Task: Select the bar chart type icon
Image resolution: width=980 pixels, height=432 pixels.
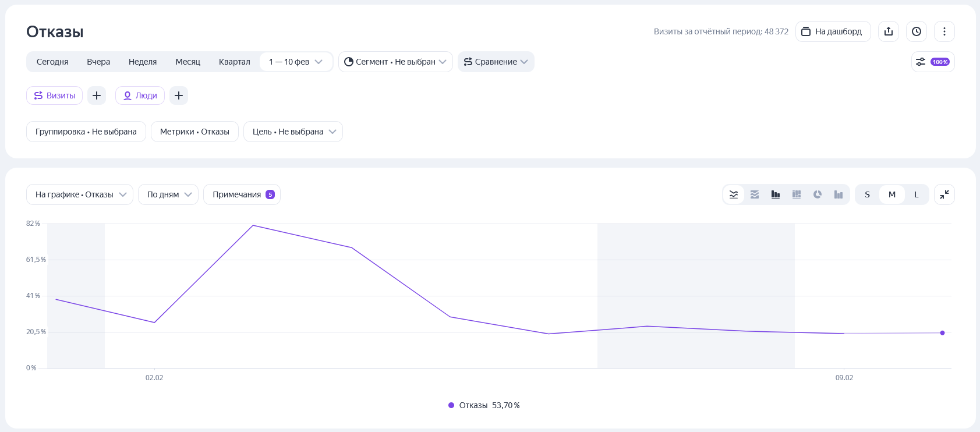Action: [x=776, y=194]
